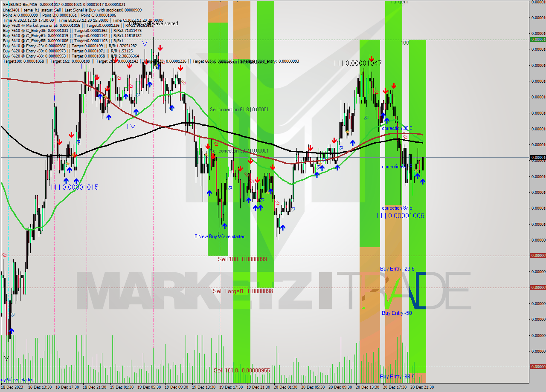This screenshot has width=546, height=392.
Task: Click the 'Buy %10 @ Entry -23' line
Action: [x=70, y=46]
